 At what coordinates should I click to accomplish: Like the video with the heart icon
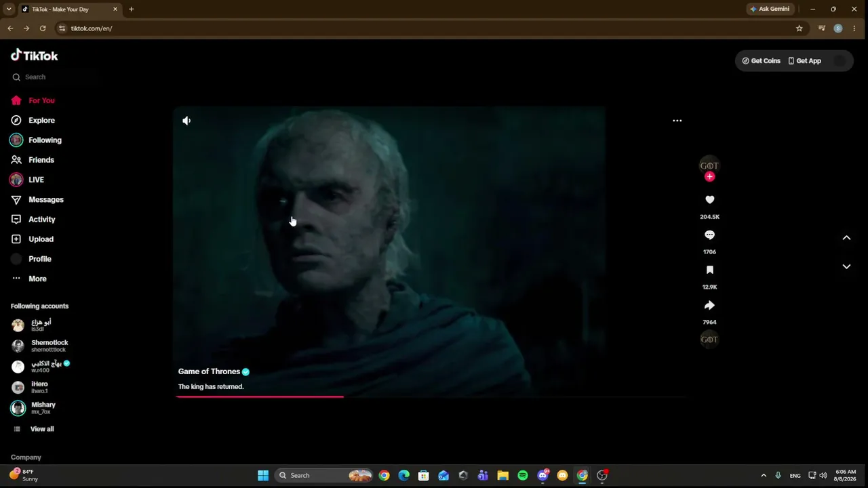709,200
